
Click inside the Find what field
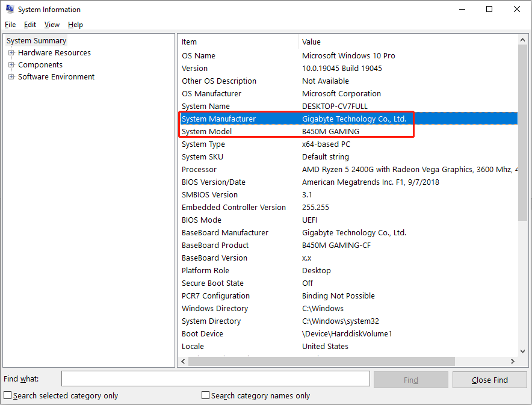click(215, 379)
